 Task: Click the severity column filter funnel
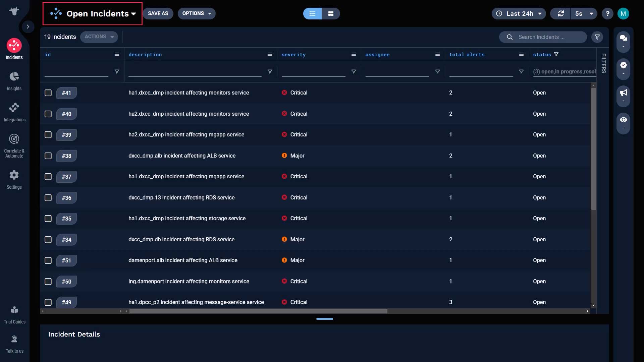click(354, 71)
